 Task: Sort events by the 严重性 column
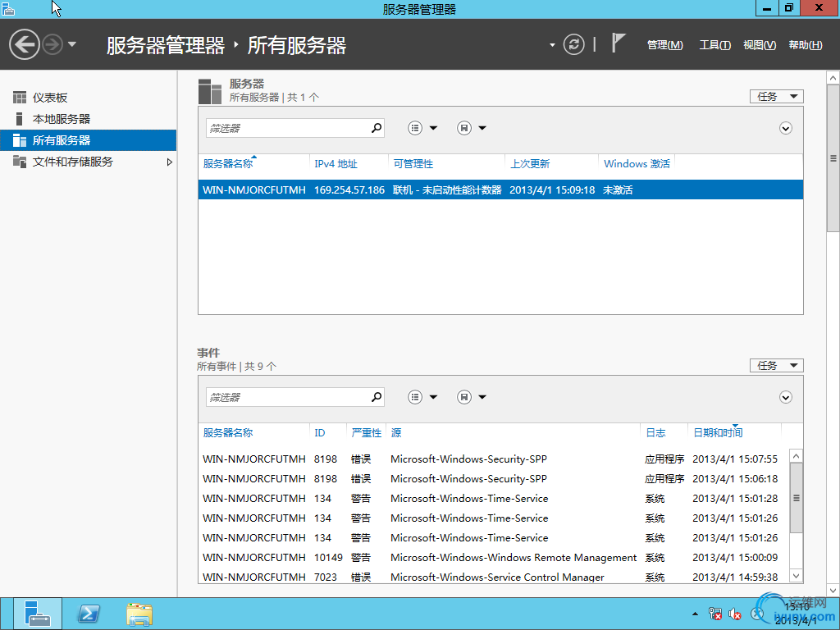367,433
